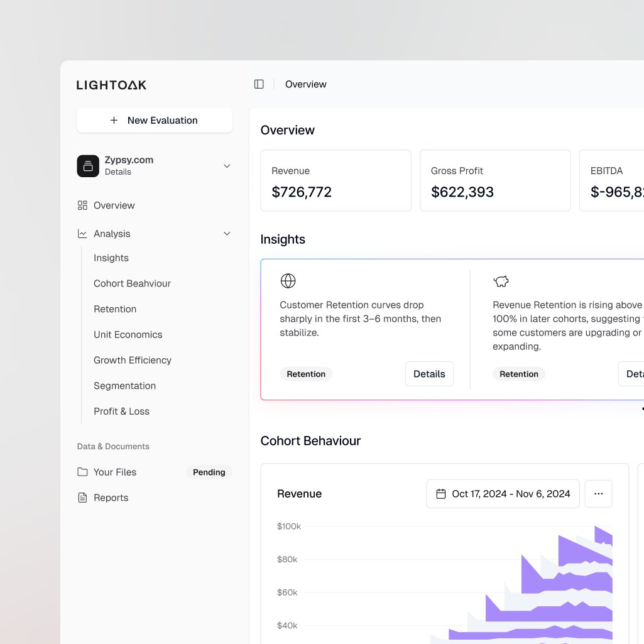Click the LIGHTOAK logo
This screenshot has height=644, width=644.
(x=111, y=85)
